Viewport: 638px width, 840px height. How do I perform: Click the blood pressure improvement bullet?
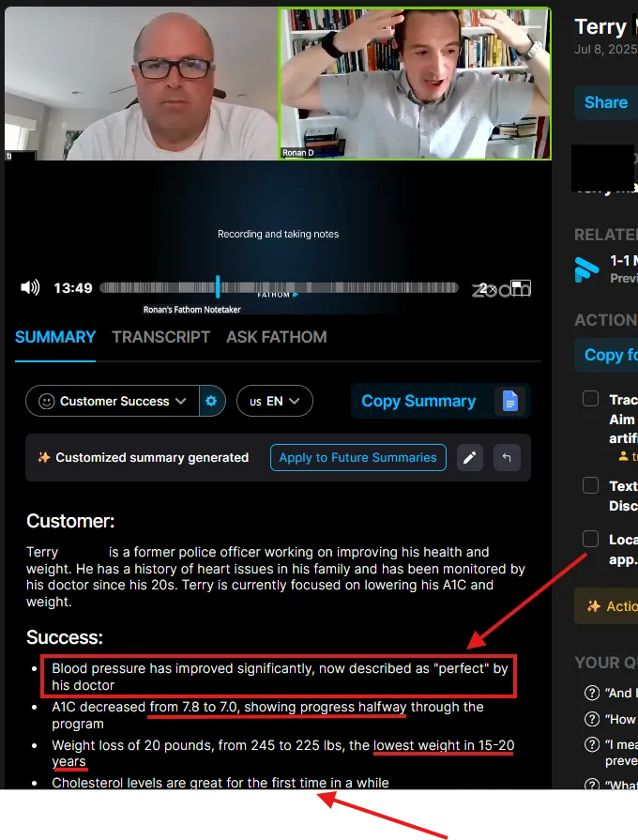279,677
